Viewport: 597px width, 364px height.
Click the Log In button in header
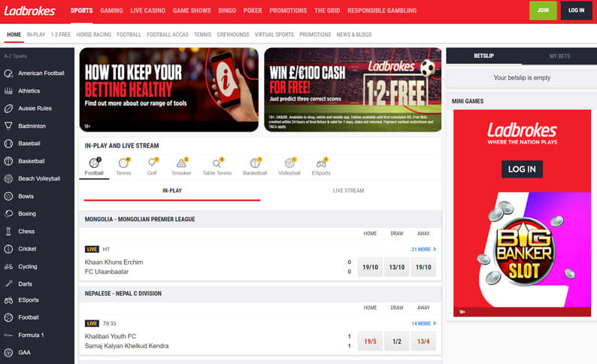(576, 11)
